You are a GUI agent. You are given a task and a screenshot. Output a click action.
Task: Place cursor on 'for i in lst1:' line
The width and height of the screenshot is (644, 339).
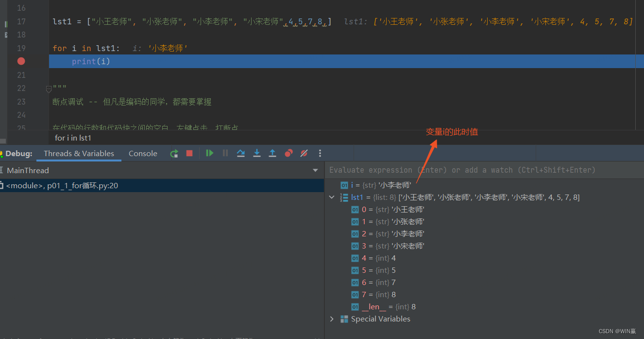[x=86, y=48]
